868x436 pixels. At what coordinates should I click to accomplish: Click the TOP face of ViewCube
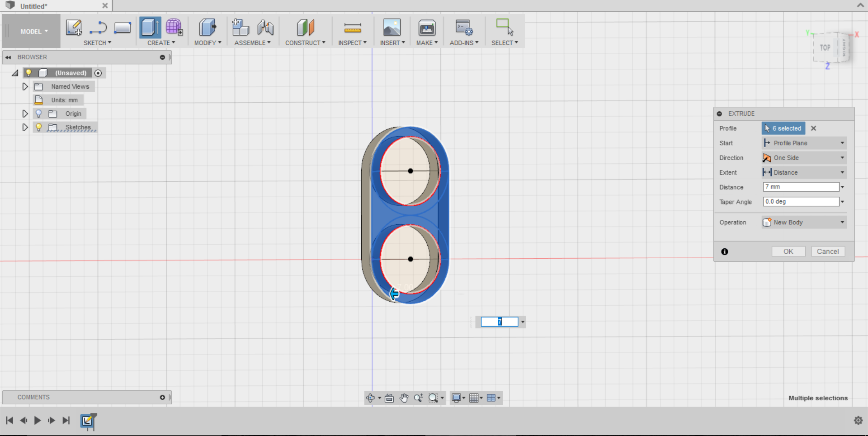825,47
